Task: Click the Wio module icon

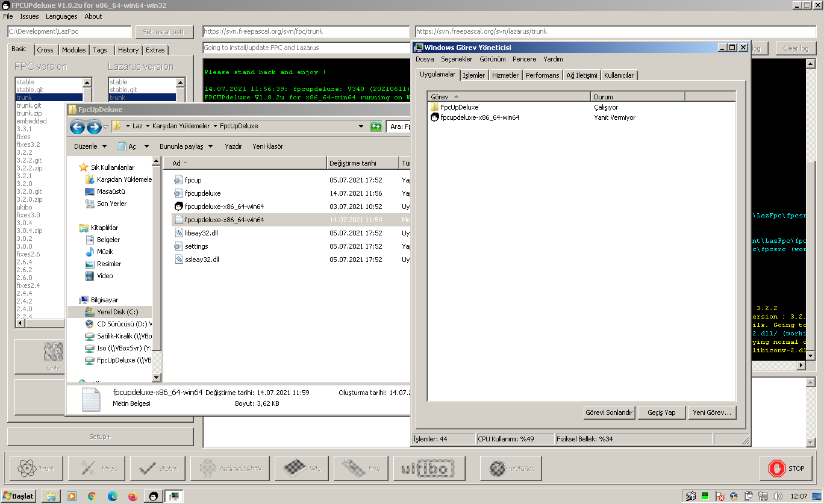Action: pyautogui.click(x=301, y=468)
